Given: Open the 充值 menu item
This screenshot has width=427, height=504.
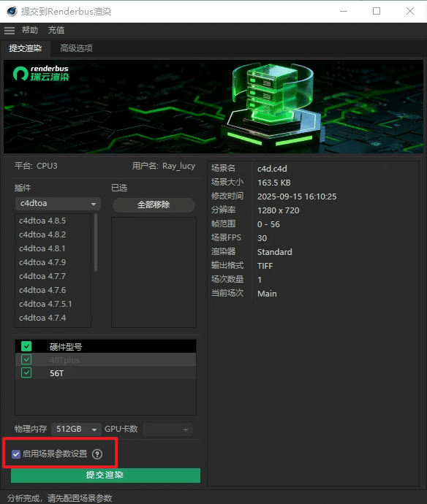Looking at the screenshot, I should [56, 30].
